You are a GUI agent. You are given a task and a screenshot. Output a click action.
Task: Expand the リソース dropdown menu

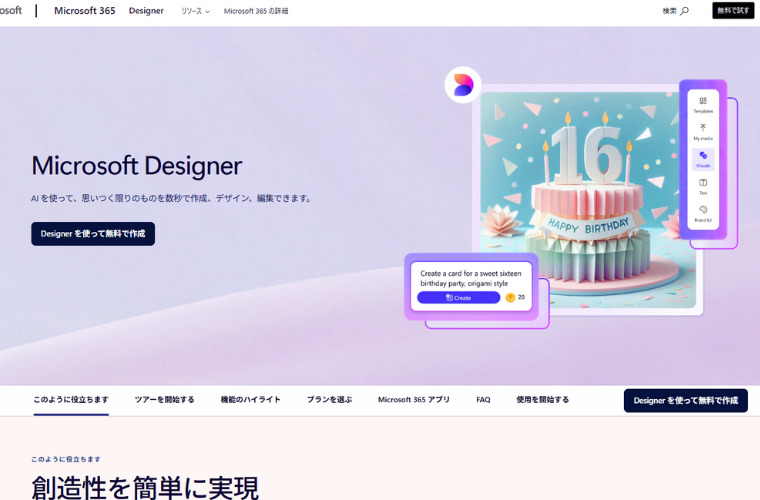tap(195, 11)
